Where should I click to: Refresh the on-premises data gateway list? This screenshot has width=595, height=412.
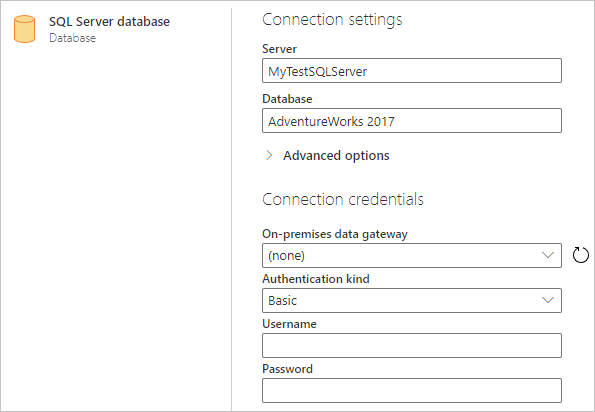click(x=581, y=255)
